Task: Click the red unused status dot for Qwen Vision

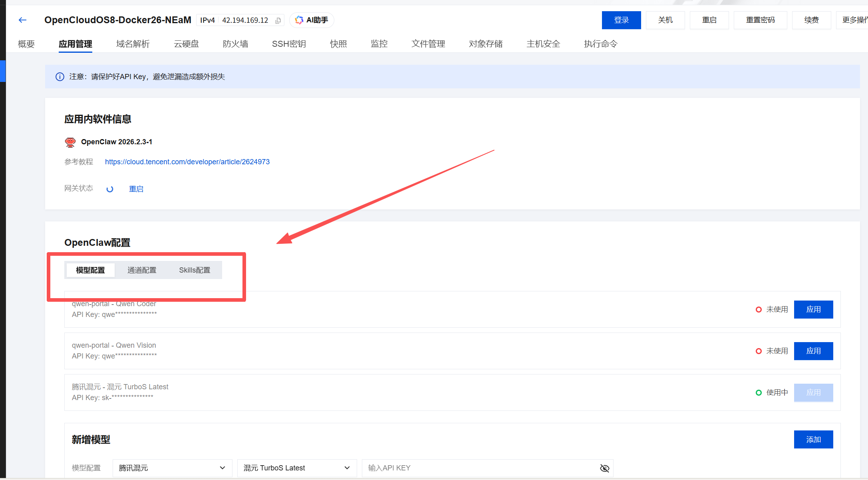Action: [x=759, y=351]
